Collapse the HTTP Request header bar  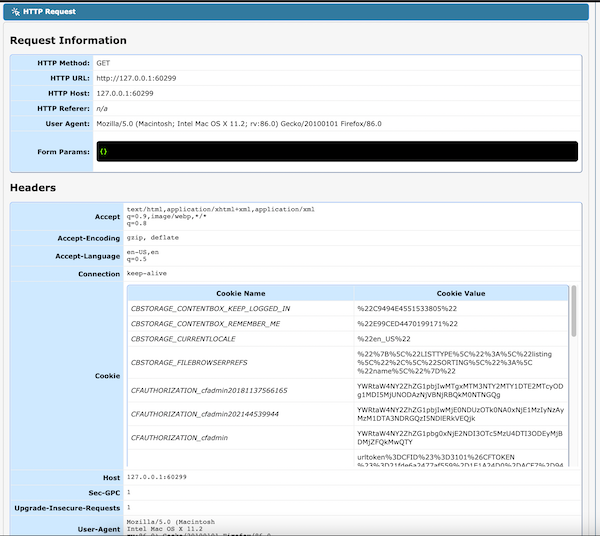pyautogui.click(x=296, y=12)
